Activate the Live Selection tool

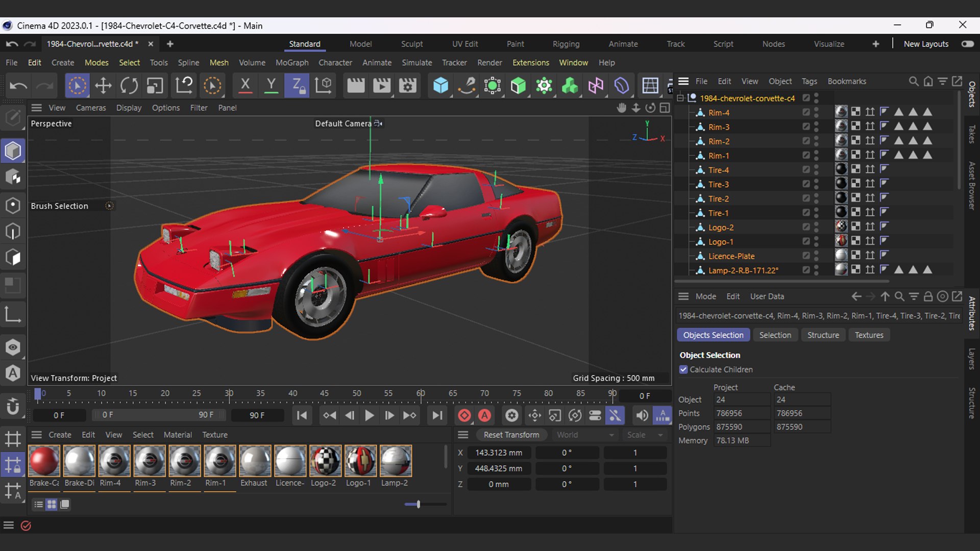(77, 85)
